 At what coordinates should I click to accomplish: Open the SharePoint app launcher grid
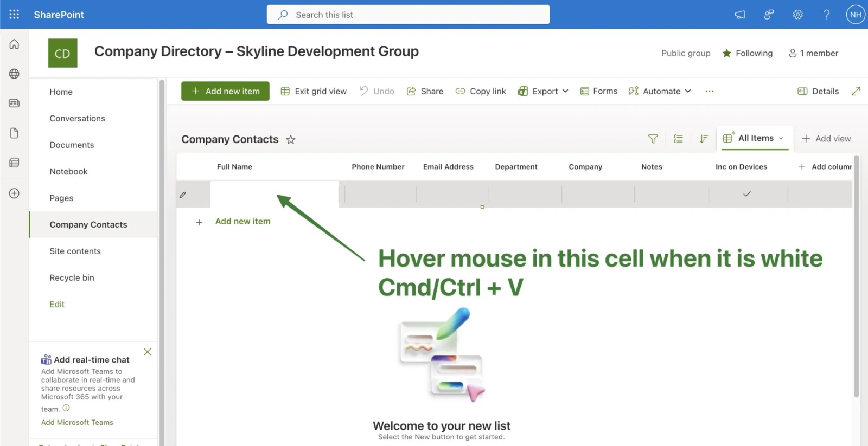click(14, 15)
